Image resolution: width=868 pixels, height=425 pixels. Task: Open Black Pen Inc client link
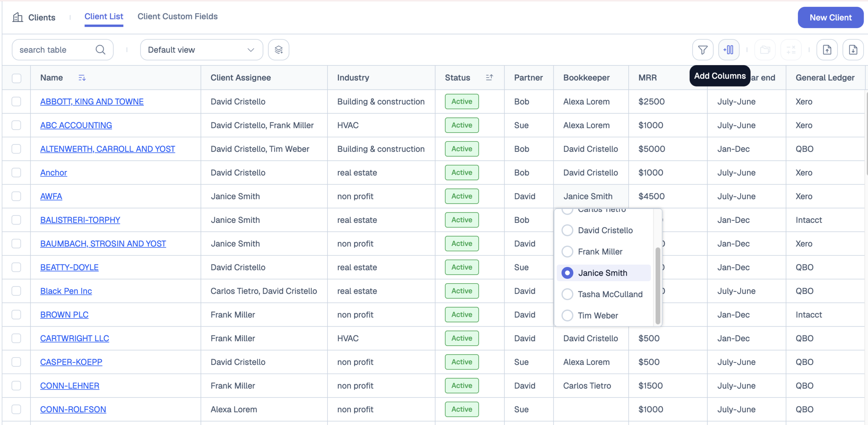coord(66,291)
